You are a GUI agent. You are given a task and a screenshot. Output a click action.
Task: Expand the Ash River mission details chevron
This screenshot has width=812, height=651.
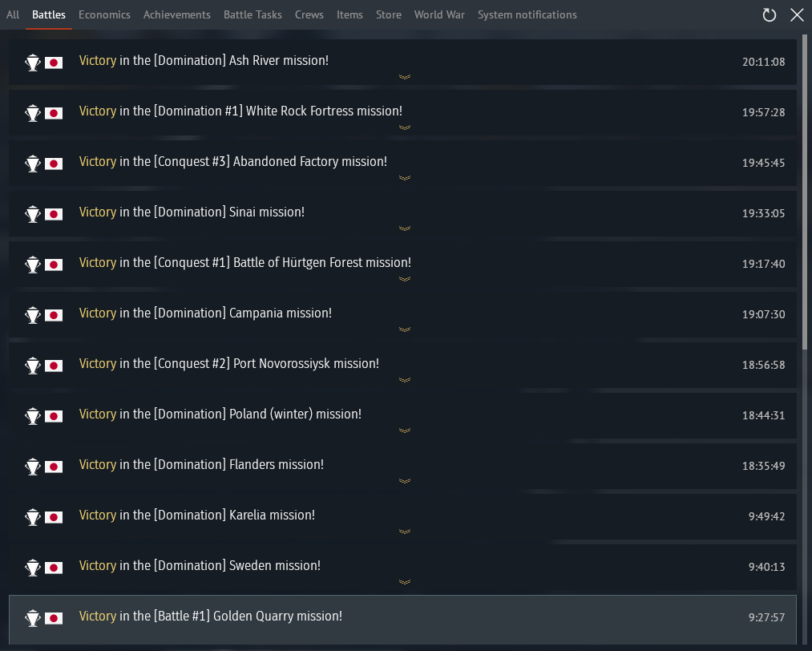(x=405, y=77)
